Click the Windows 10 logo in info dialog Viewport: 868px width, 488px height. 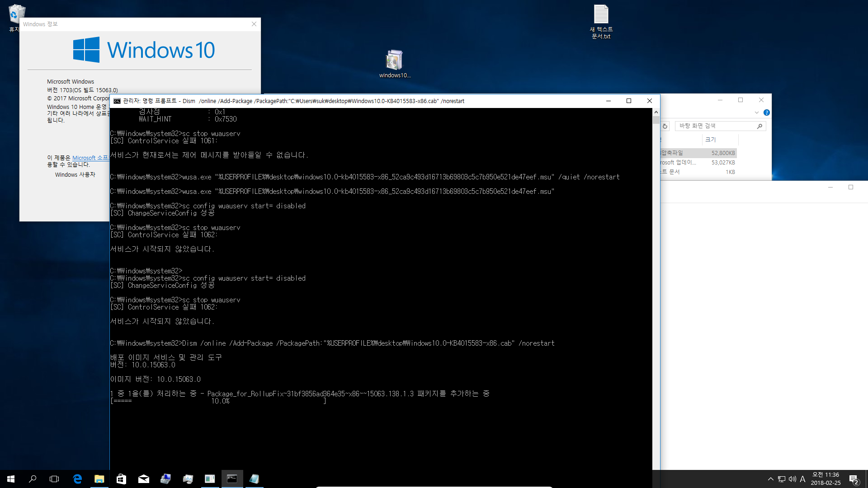pos(144,50)
